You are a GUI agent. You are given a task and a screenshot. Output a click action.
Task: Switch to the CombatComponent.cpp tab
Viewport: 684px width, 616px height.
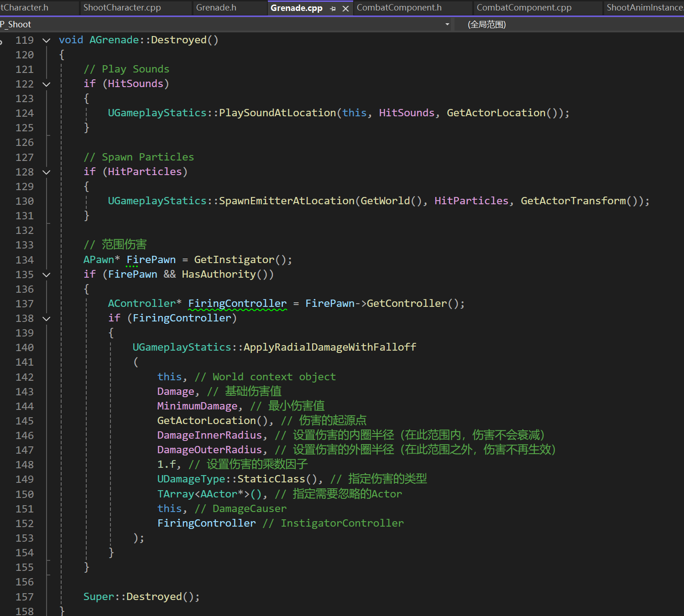click(x=524, y=8)
